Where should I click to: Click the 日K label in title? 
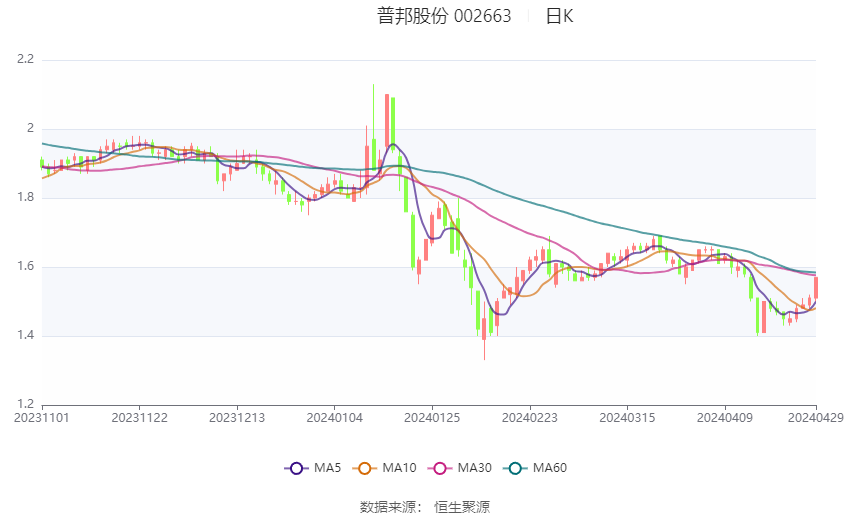point(559,16)
